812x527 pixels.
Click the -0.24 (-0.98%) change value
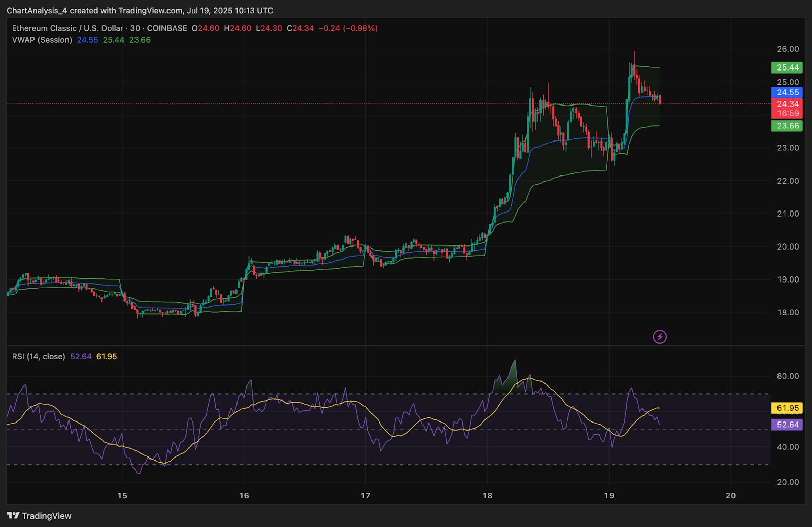click(x=348, y=28)
